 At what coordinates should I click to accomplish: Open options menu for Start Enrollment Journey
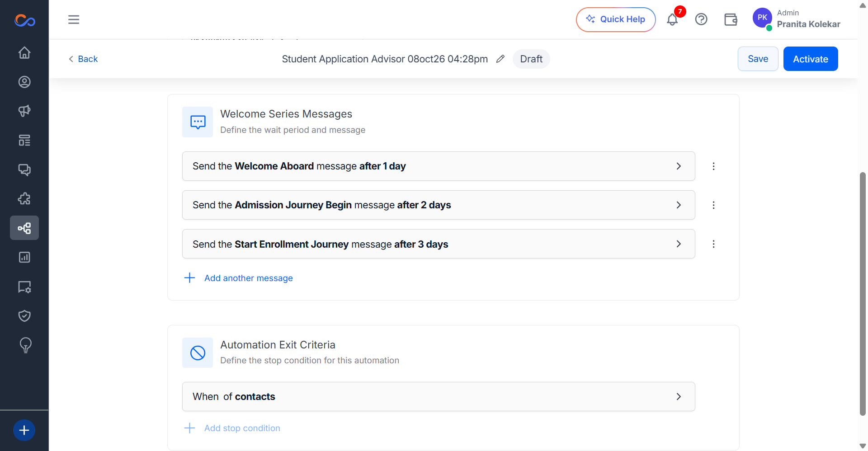coord(713,244)
